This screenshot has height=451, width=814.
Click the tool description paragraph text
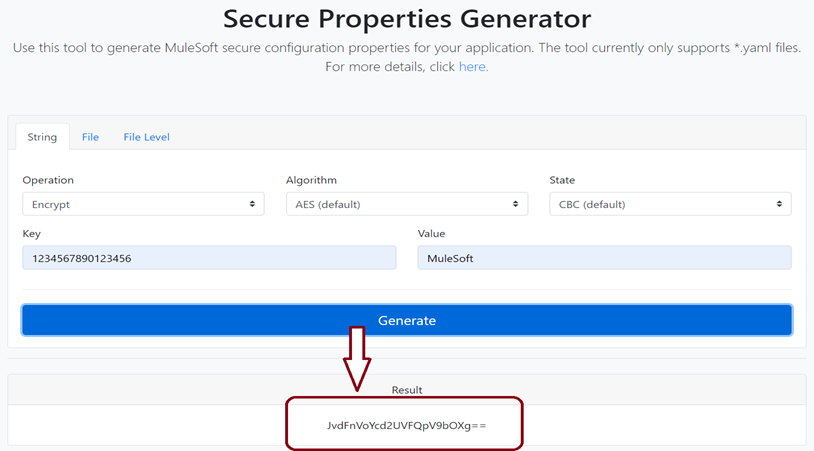click(406, 48)
